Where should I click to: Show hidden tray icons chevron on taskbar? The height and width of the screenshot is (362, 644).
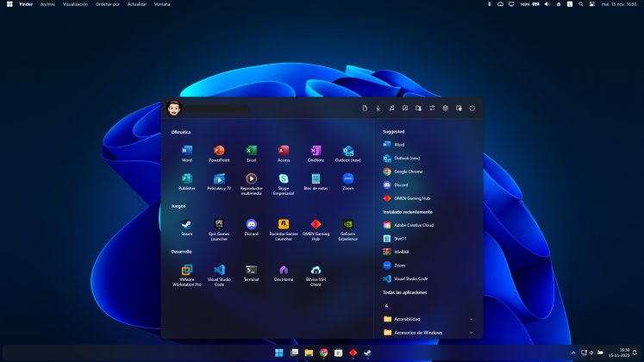tap(573, 353)
